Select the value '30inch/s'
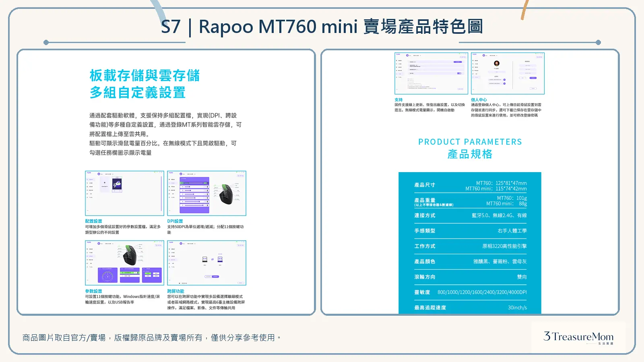 coord(517,308)
